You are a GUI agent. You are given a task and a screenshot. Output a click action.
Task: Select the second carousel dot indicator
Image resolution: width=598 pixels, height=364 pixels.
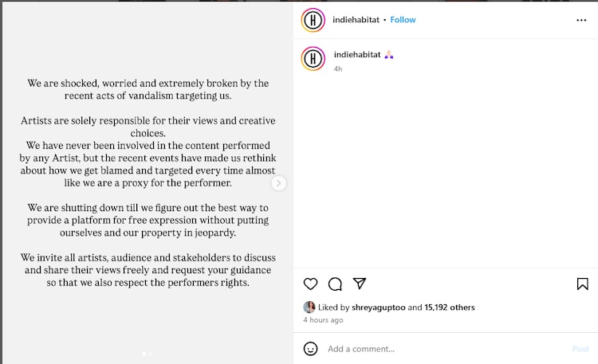150,353
